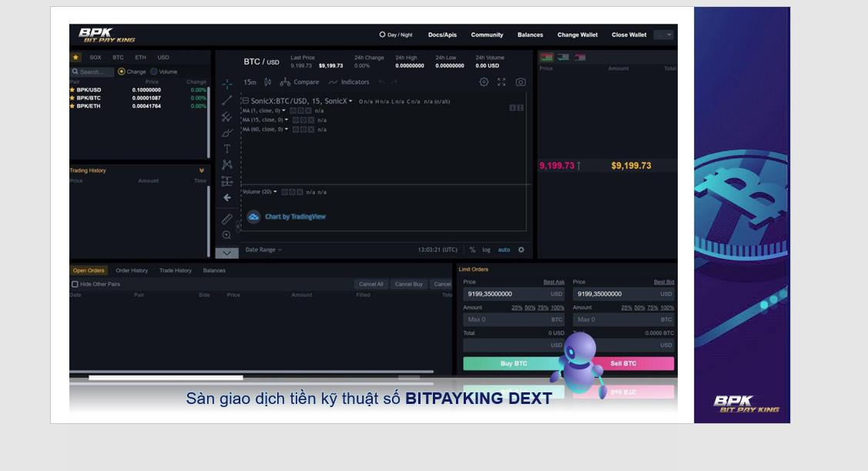Click the back arrow on the chart toolbar
Image resolution: width=868 pixels, height=471 pixels.
click(x=227, y=197)
